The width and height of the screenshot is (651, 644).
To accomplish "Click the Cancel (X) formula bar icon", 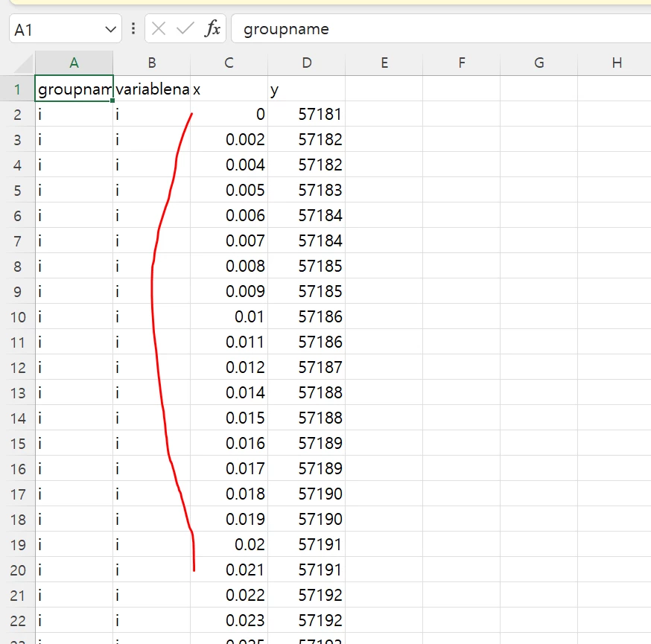I will point(159,28).
